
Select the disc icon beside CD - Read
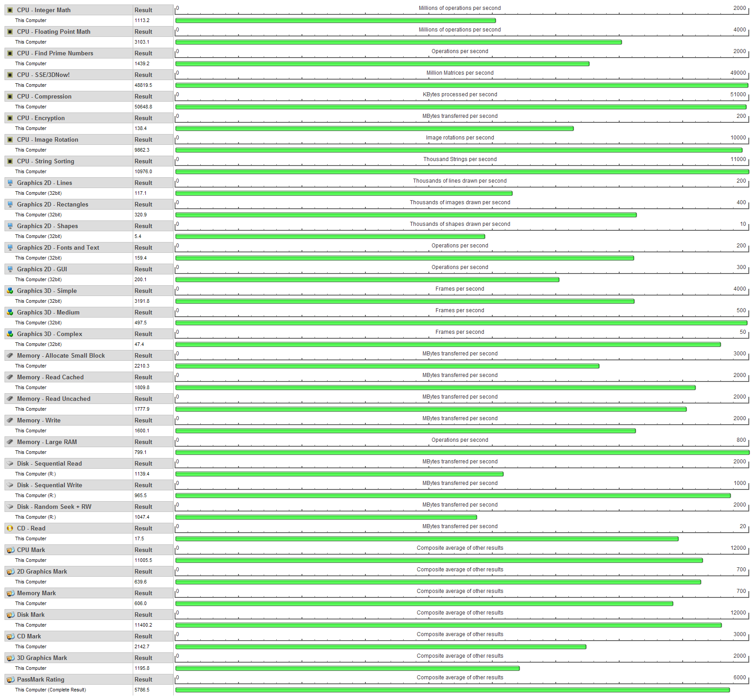point(10,528)
